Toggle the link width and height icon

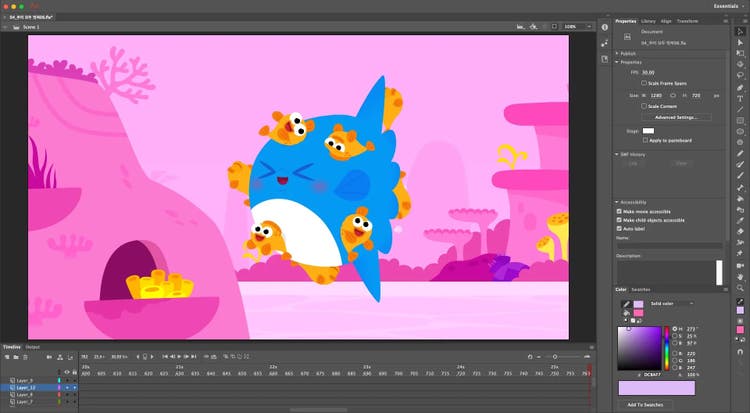pyautogui.click(x=673, y=96)
